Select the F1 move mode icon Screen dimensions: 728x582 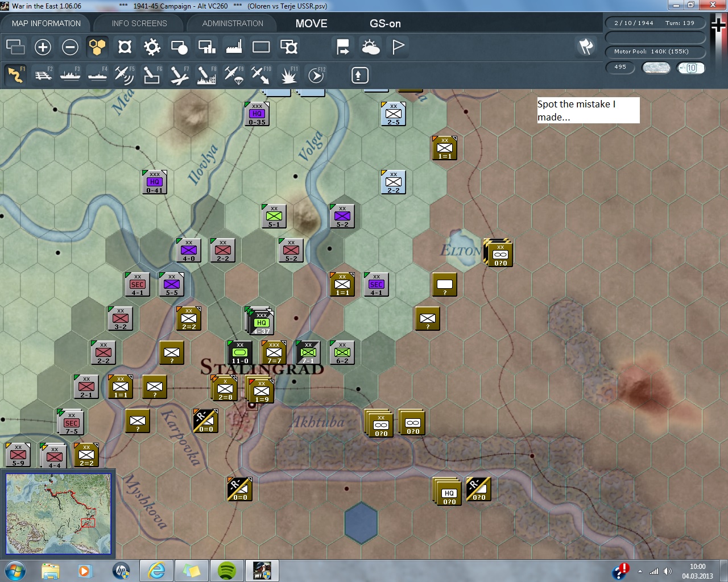click(15, 75)
